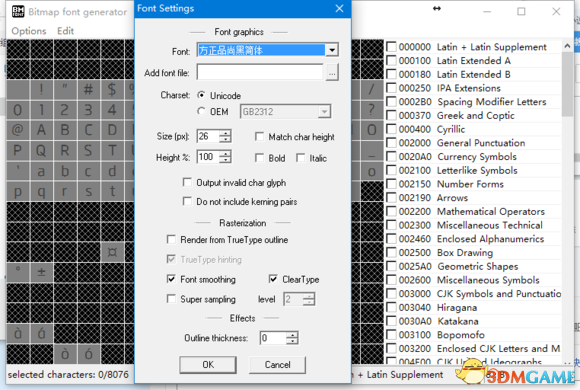Image resolution: width=580 pixels, height=390 pixels.
Task: Select the OEM charset radio button
Action: (201, 111)
